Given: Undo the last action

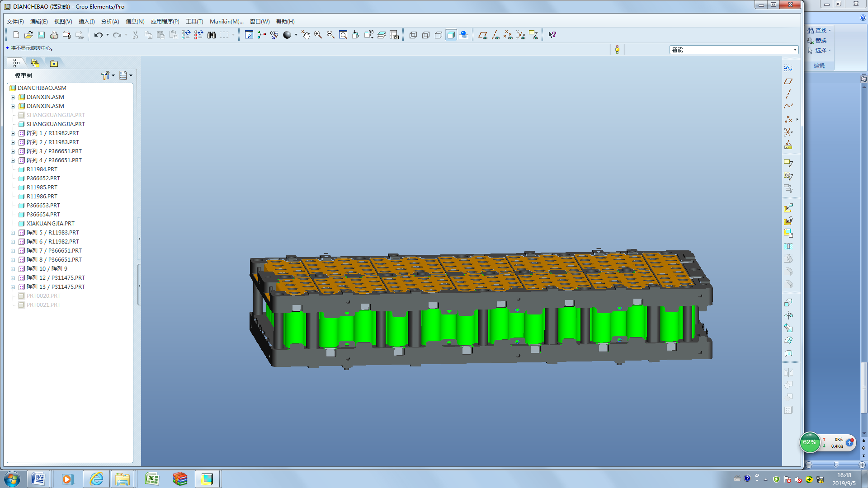Looking at the screenshot, I should point(98,35).
